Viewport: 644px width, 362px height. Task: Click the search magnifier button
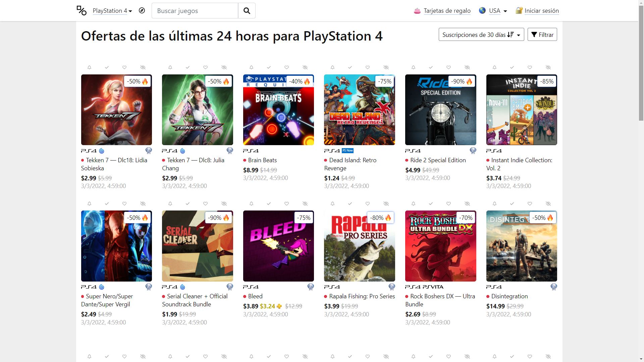[x=247, y=11]
